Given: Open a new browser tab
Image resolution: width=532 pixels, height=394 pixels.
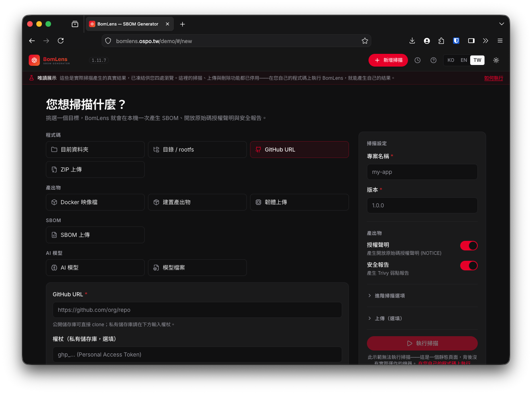Looking at the screenshot, I should pos(182,24).
